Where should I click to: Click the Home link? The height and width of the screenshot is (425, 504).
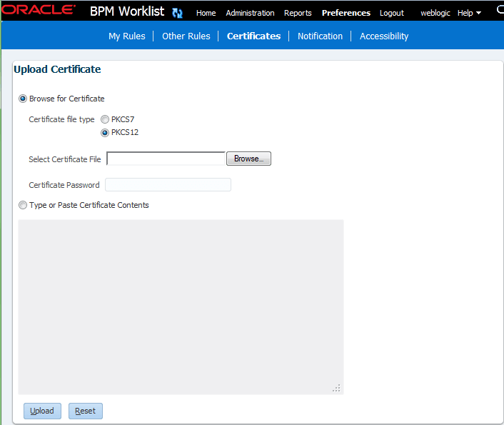click(x=206, y=13)
